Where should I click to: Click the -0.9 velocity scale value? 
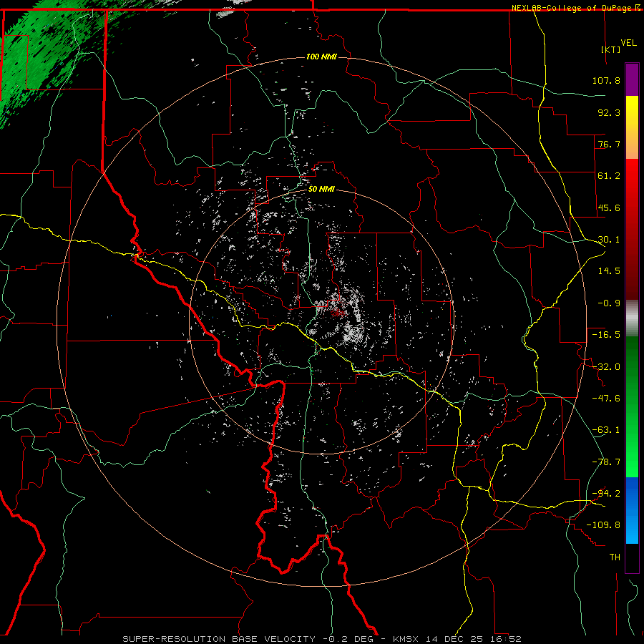pos(609,303)
